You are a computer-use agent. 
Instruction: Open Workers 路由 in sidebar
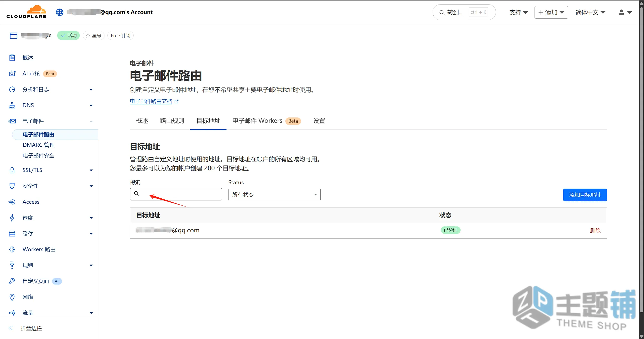tap(39, 249)
